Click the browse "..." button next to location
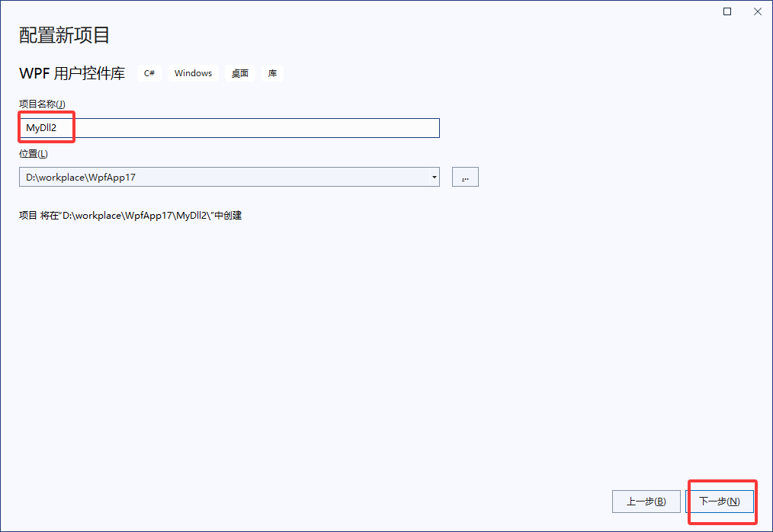The image size is (773, 532). click(465, 176)
